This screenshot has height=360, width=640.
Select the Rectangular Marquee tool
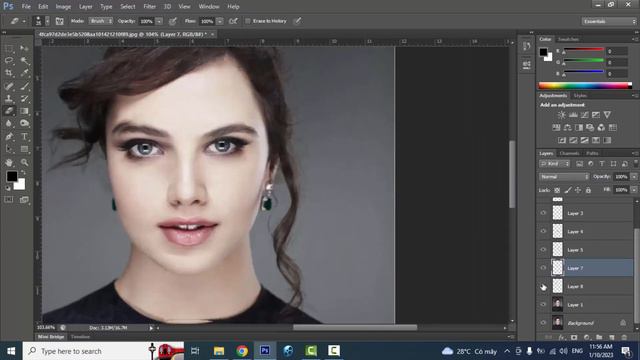(x=9, y=49)
